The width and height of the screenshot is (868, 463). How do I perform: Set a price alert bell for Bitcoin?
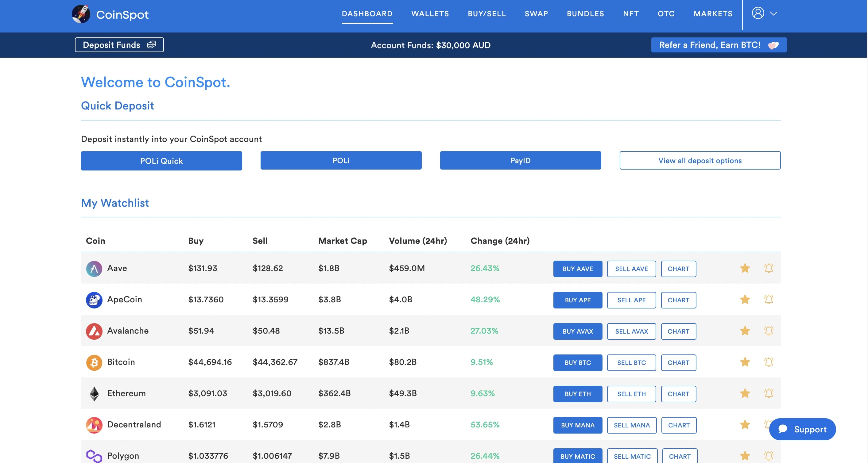click(x=769, y=362)
